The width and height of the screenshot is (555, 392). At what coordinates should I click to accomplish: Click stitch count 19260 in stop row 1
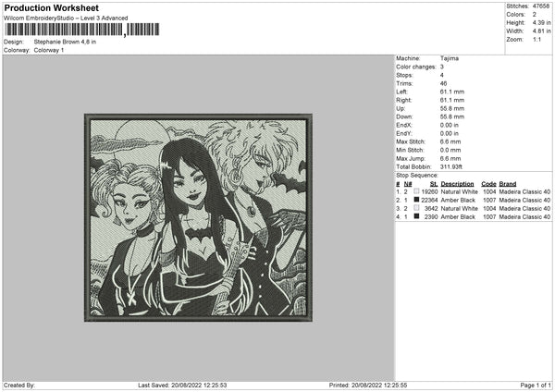(429, 191)
